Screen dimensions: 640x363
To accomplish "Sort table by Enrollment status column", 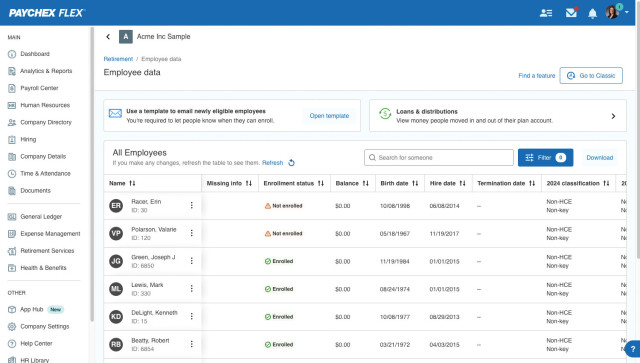I will click(x=321, y=183).
